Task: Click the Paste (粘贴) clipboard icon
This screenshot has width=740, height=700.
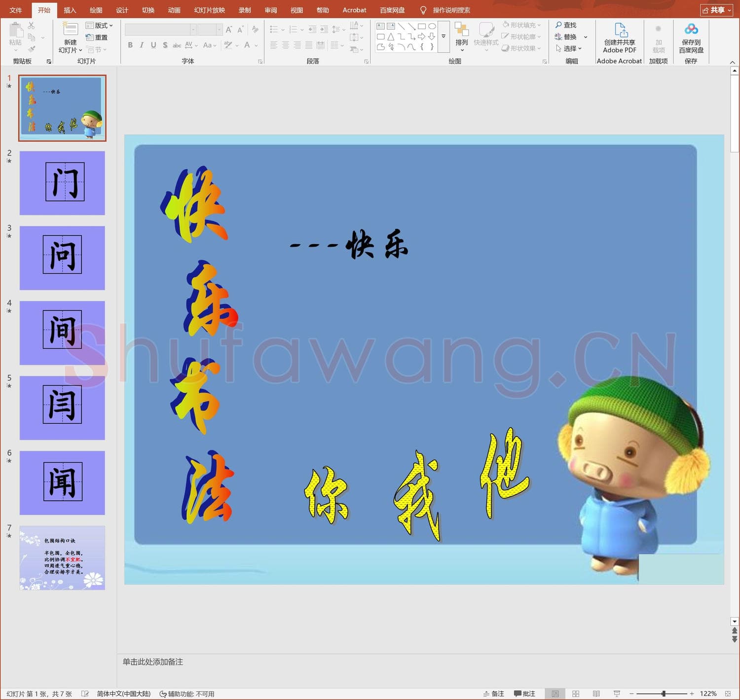Action: (x=16, y=30)
